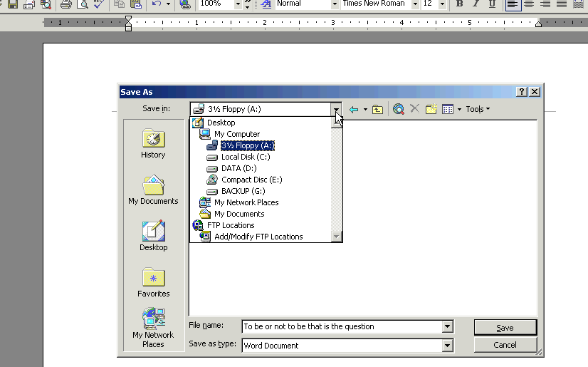Expand the Save as type dropdown
The height and width of the screenshot is (367, 588).
click(x=448, y=346)
